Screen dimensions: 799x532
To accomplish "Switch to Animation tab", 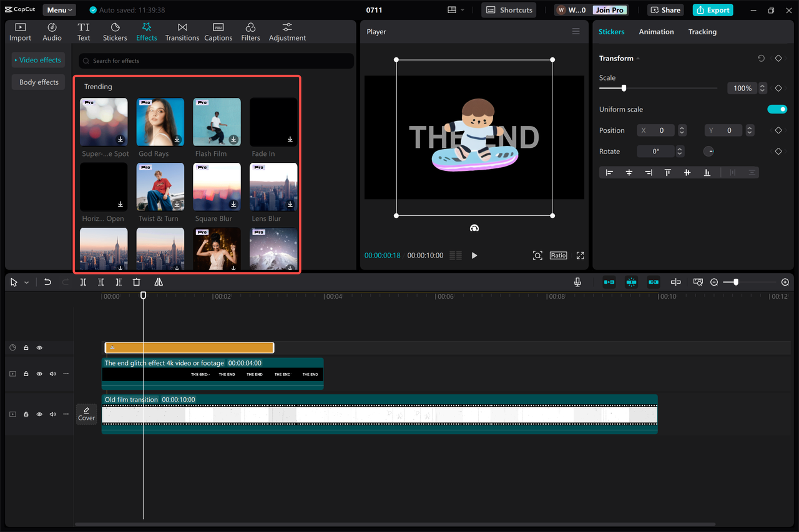I will click(x=656, y=32).
